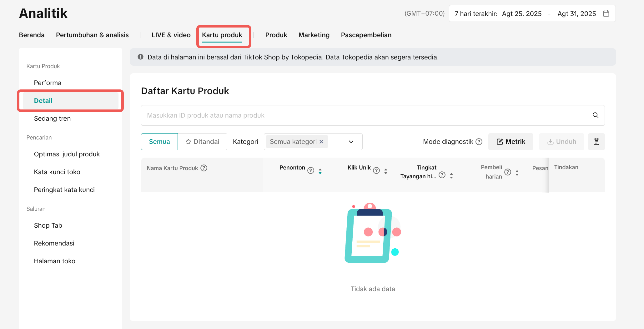Open the calendar date picker icon
Image resolution: width=644 pixels, height=329 pixels.
pyautogui.click(x=606, y=13)
